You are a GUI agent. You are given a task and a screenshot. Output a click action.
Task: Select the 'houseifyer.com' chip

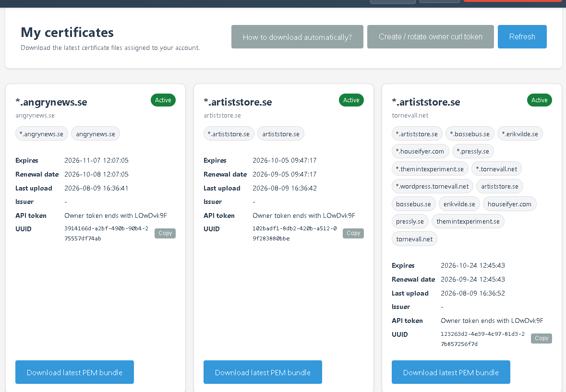click(x=510, y=204)
